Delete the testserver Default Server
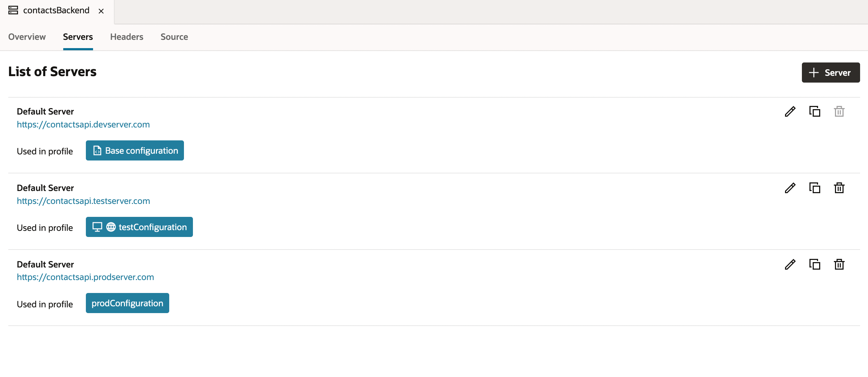 839,188
